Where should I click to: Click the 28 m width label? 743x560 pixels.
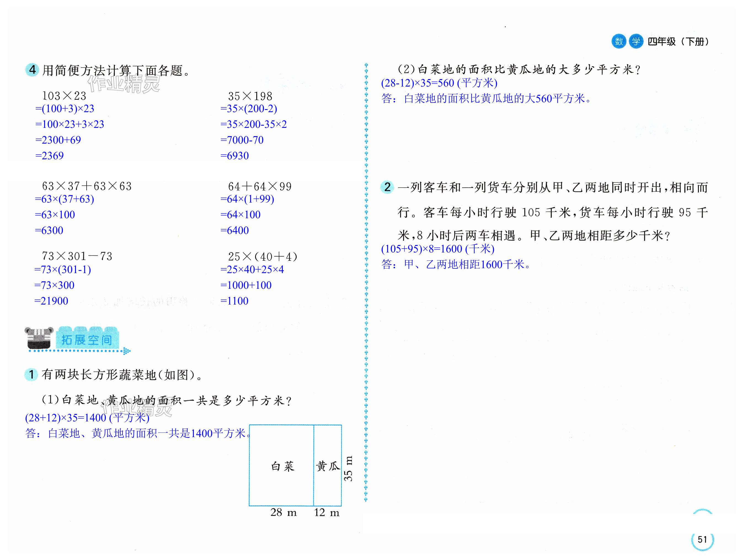click(x=284, y=512)
